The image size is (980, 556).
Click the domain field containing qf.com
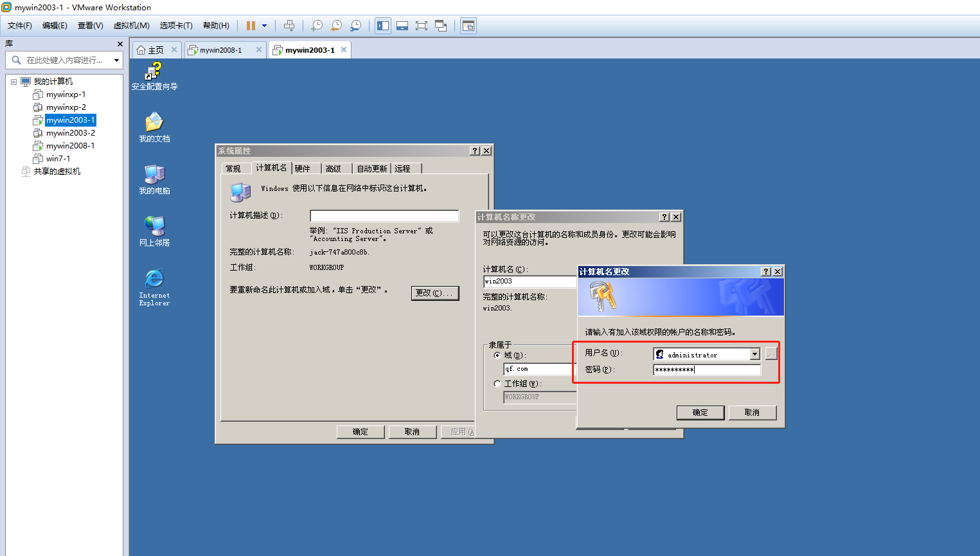(x=540, y=369)
